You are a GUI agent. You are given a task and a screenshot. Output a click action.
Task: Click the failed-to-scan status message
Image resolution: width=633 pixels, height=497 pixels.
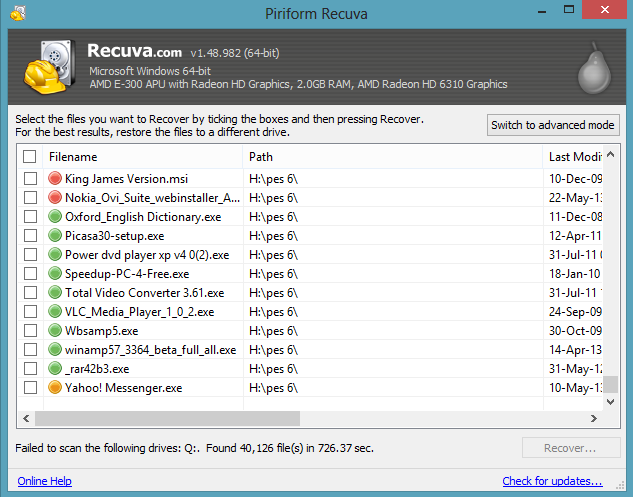click(194, 448)
